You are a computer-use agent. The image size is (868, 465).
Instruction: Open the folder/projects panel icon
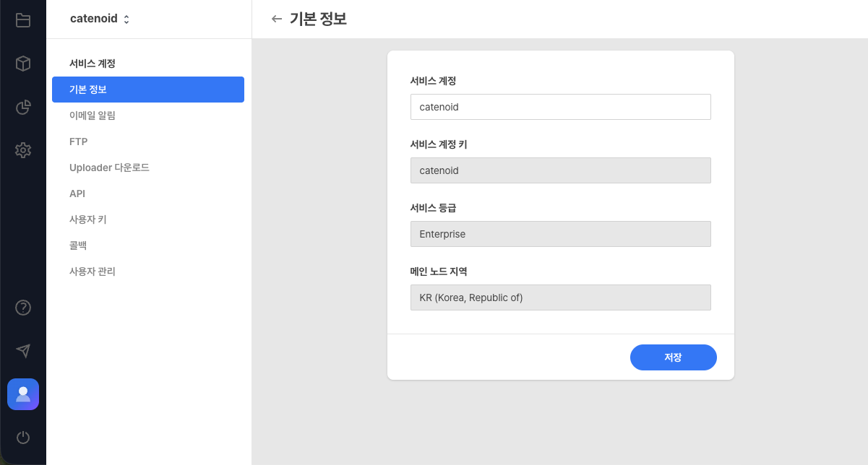22,19
